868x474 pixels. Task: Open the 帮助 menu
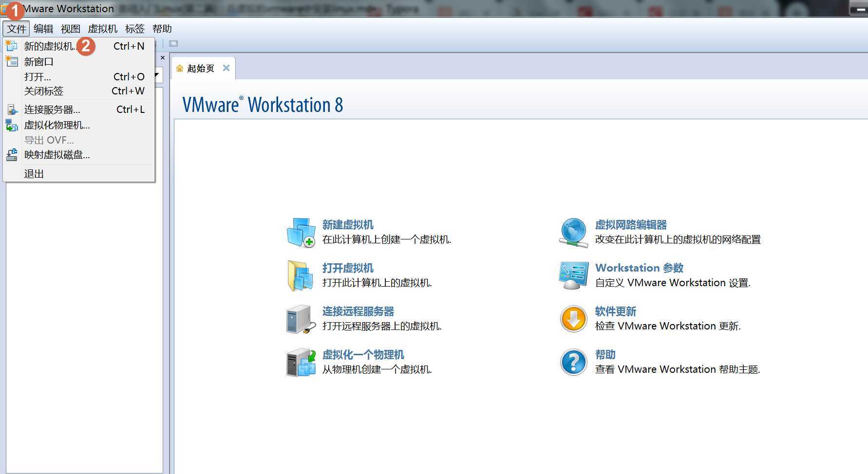click(162, 29)
